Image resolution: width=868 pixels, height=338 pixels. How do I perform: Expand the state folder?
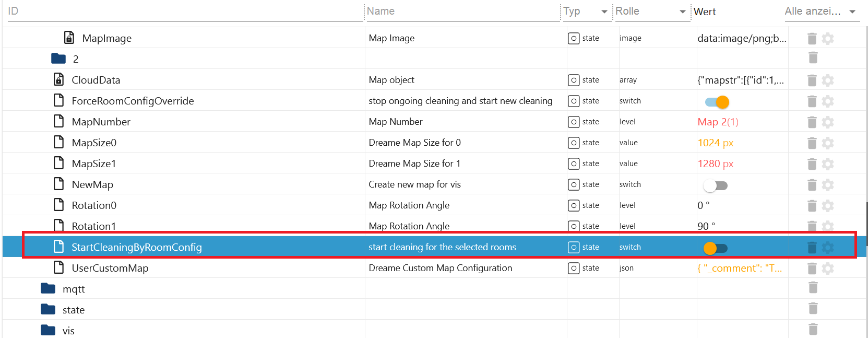point(49,310)
